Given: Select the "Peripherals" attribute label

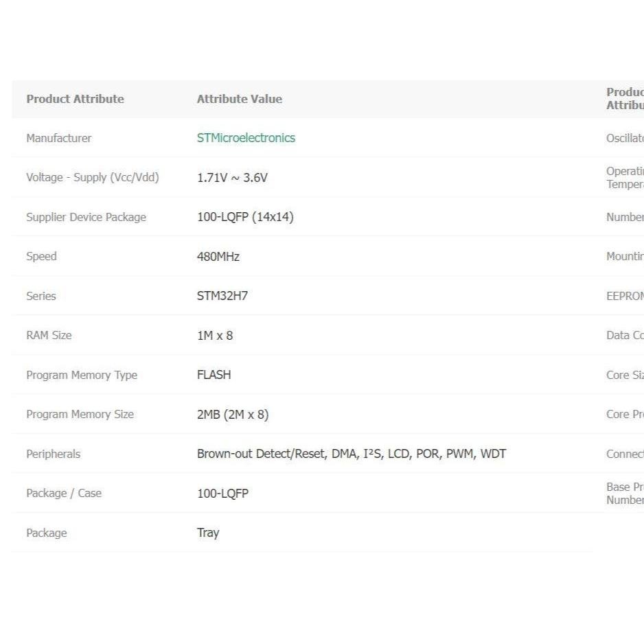Looking at the screenshot, I should (x=54, y=454).
